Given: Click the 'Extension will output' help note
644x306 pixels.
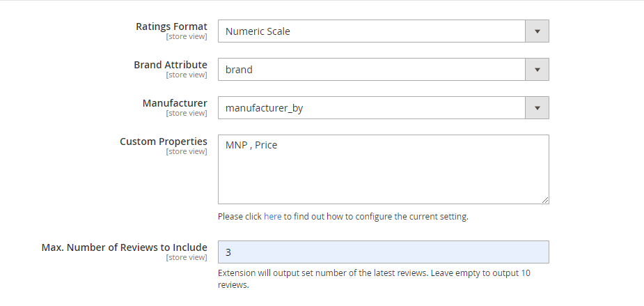Looking at the screenshot, I should coord(374,279).
